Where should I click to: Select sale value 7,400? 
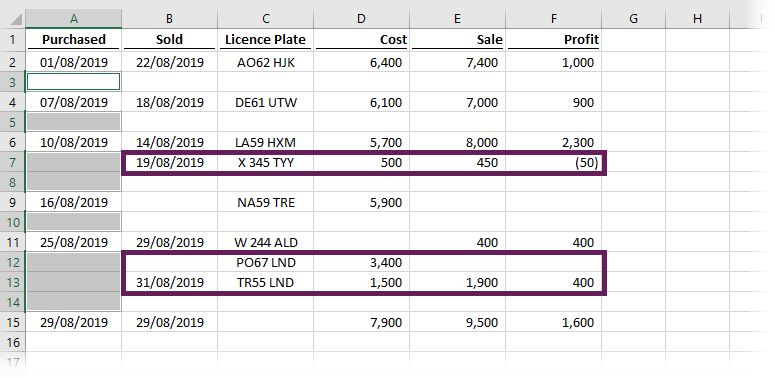(x=457, y=62)
